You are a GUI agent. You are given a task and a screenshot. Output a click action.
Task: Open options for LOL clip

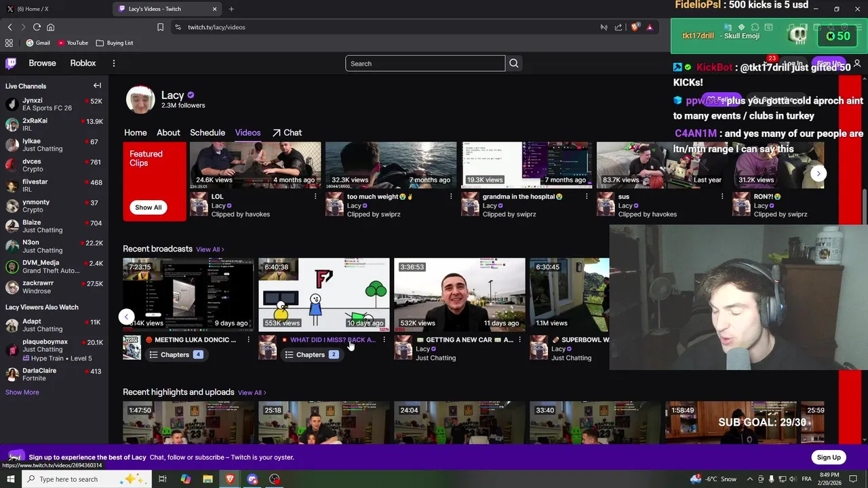[x=315, y=197]
